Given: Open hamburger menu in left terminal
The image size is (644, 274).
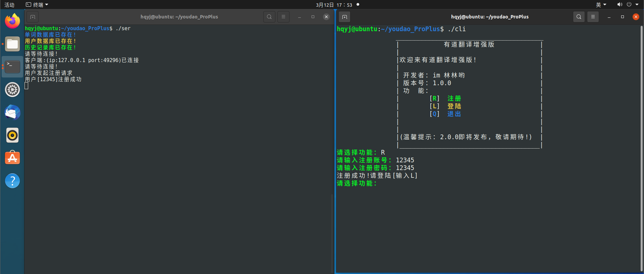Looking at the screenshot, I should [x=283, y=17].
